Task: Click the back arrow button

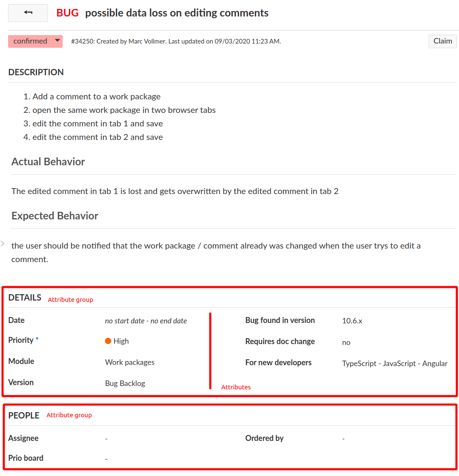Action: pos(28,13)
